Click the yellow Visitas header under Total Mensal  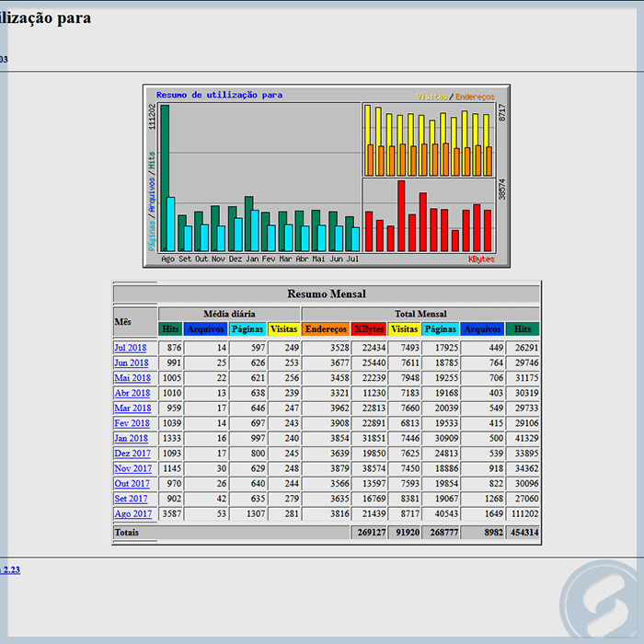404,329
